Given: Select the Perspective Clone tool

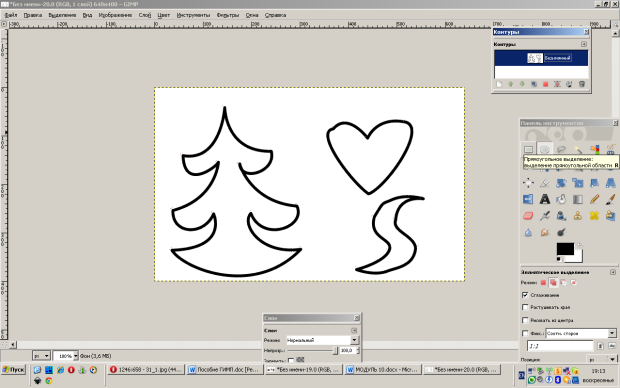Looking at the screenshot, I should point(611,216).
